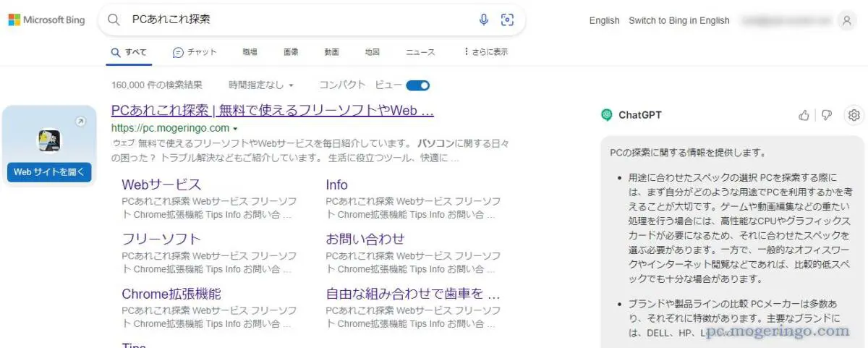Open the フリーソフト sitelink
This screenshot has width=868, height=348.
pos(161,239)
